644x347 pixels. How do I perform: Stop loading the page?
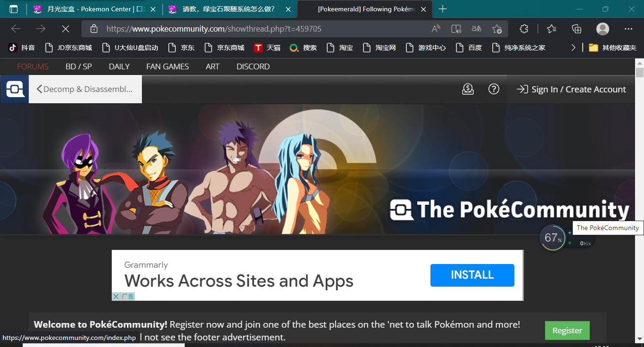coord(66,29)
